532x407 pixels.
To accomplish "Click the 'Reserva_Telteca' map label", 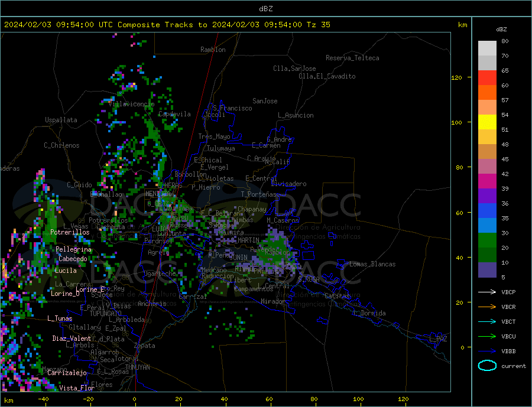I will pos(352,58).
